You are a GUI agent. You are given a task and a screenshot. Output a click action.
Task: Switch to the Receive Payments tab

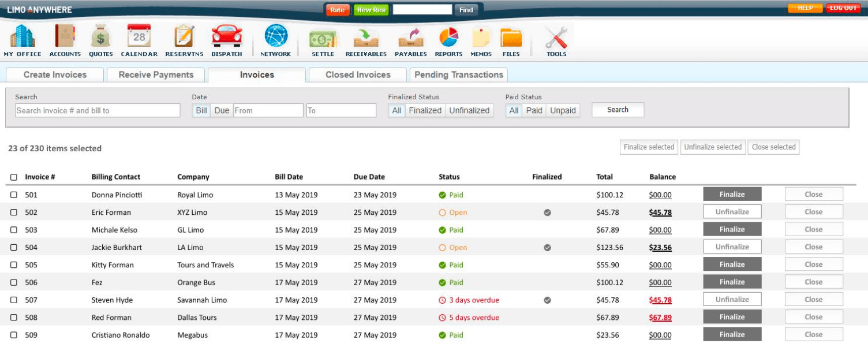[156, 74]
